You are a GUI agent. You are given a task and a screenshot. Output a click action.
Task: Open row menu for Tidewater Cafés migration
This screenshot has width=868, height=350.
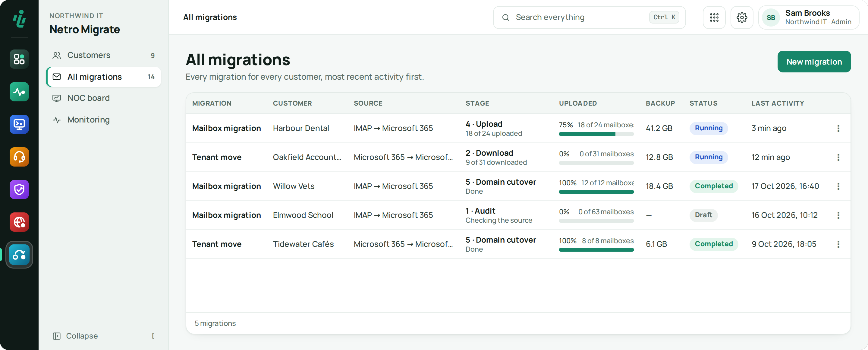838,244
